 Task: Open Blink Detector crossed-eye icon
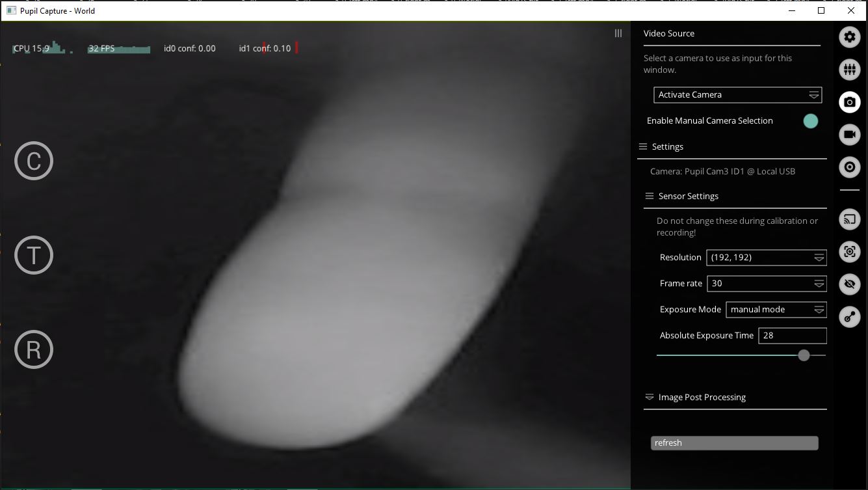[849, 284]
